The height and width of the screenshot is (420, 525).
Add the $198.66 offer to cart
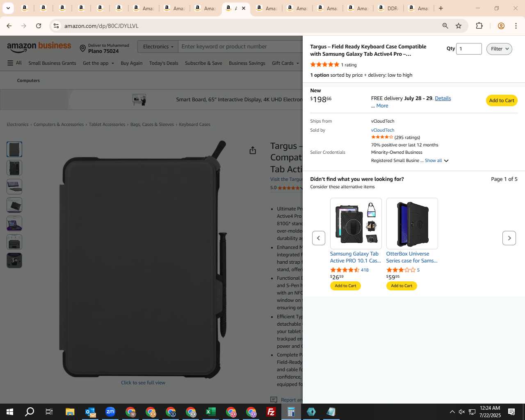502,100
